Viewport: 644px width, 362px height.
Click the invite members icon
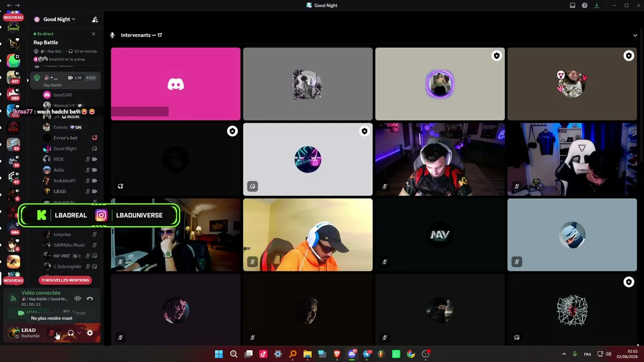95,20
